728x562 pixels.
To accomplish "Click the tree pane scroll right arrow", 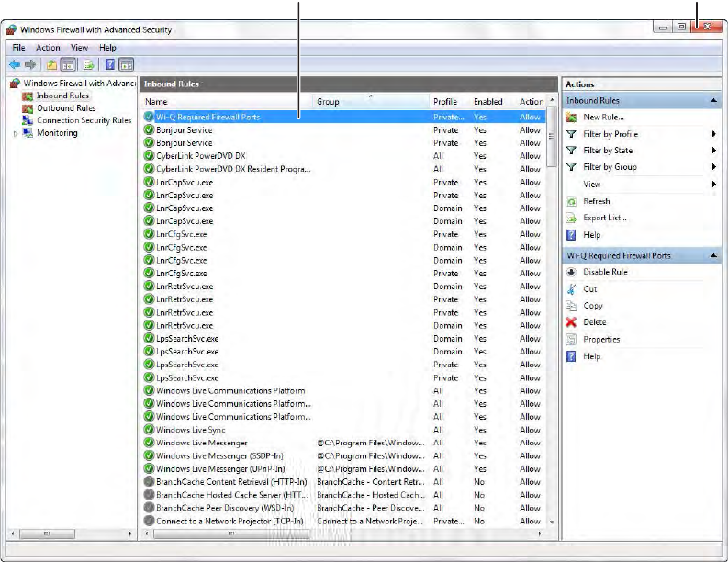I will click(x=130, y=534).
